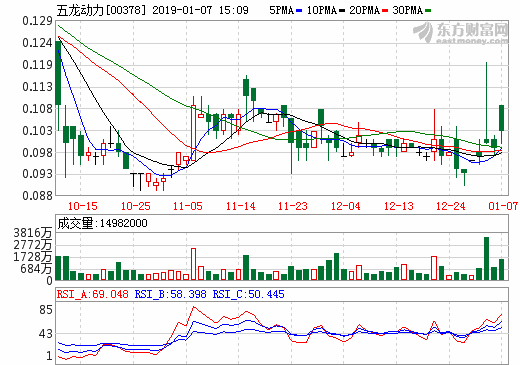Click the 1728万 volume axis label
Screen dimensions: 520x365
(x=33, y=257)
